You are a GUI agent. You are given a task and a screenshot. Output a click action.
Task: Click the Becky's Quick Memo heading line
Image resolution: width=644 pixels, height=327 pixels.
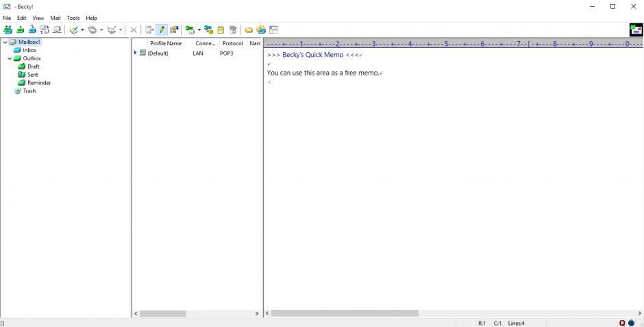pyautogui.click(x=313, y=55)
